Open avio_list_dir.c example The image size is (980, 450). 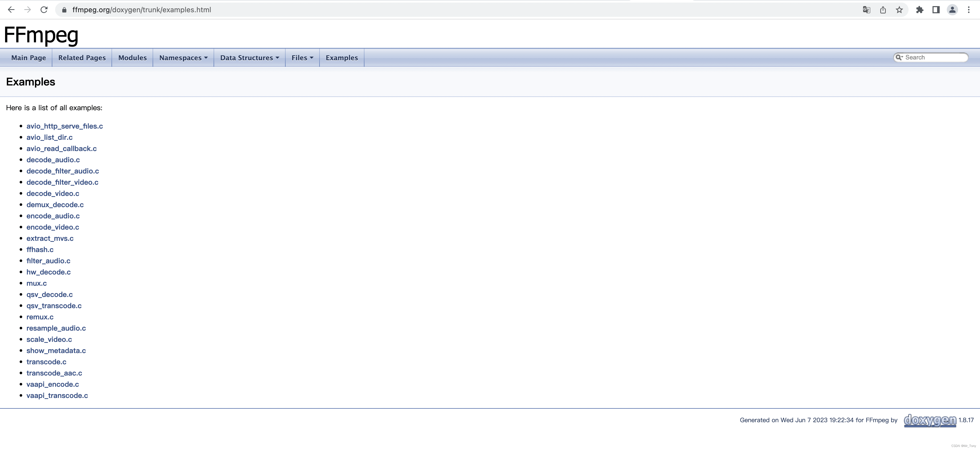point(50,137)
